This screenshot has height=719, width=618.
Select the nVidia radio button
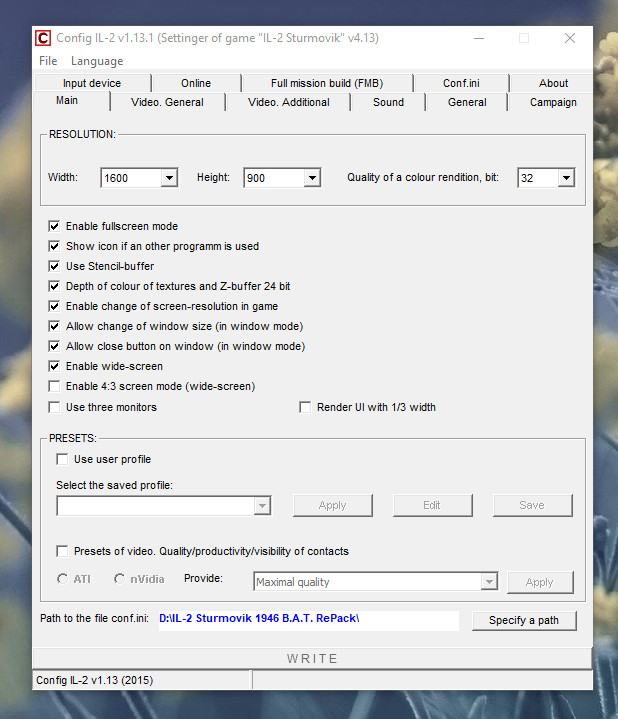click(x=119, y=579)
